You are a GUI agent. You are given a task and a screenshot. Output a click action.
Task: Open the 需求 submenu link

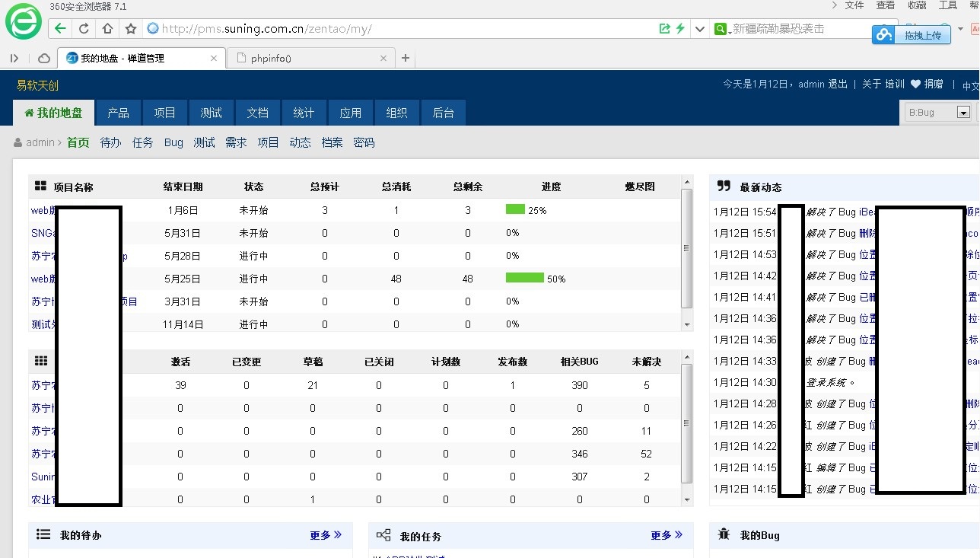pyautogui.click(x=236, y=142)
